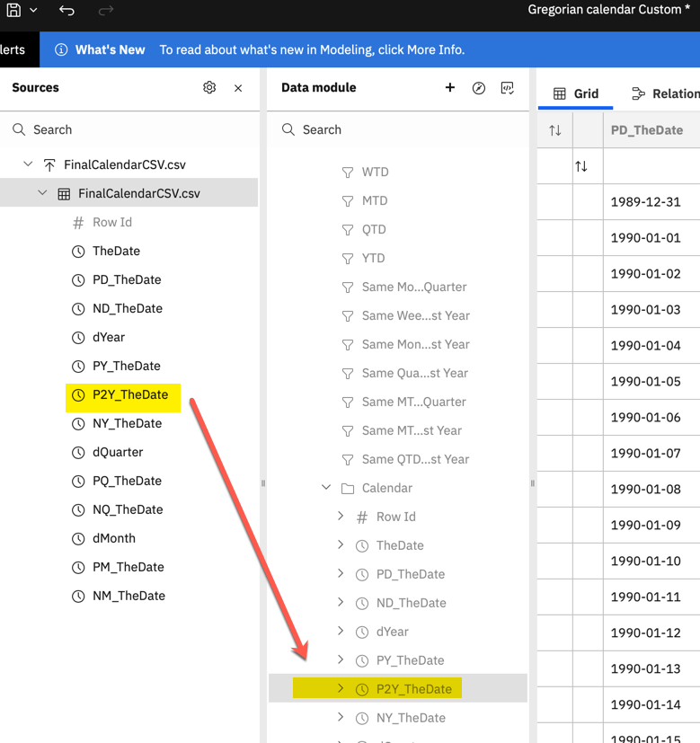
Task: Click sort arrows in second grid row
Action: coord(581,166)
